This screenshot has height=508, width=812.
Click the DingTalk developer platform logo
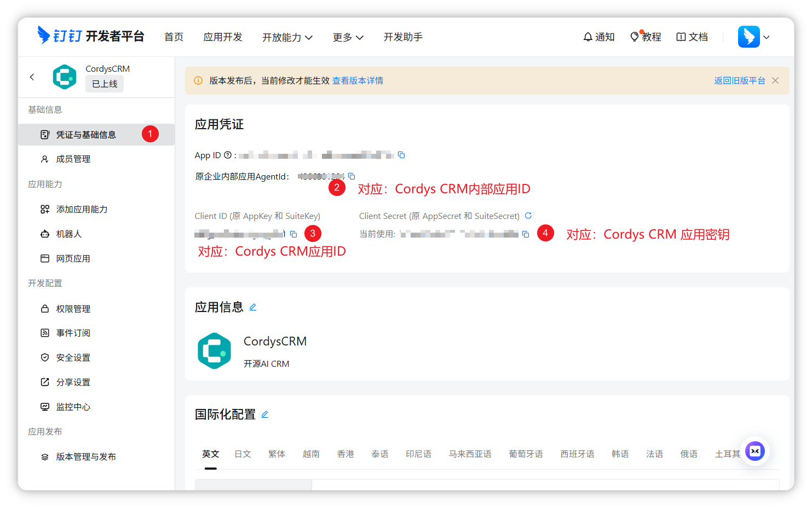point(90,36)
